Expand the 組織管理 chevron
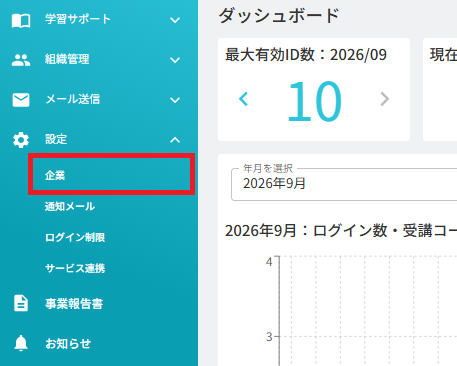The height and width of the screenshot is (366, 457). pos(175,60)
